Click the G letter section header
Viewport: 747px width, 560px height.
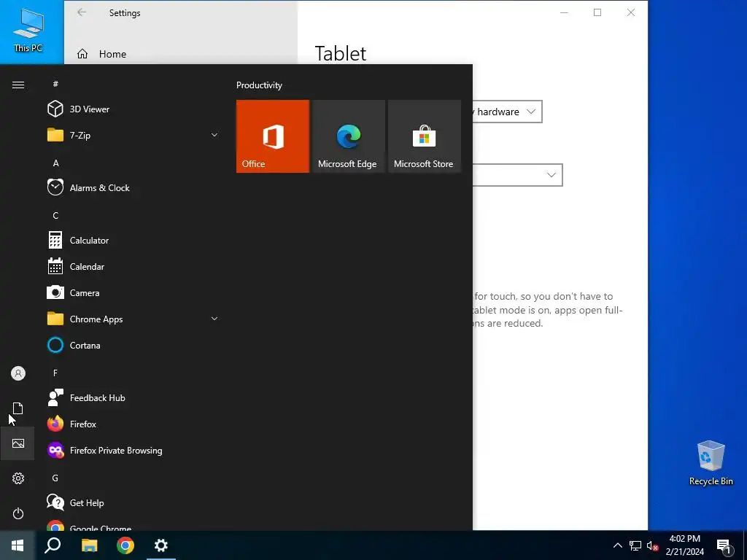coord(55,478)
